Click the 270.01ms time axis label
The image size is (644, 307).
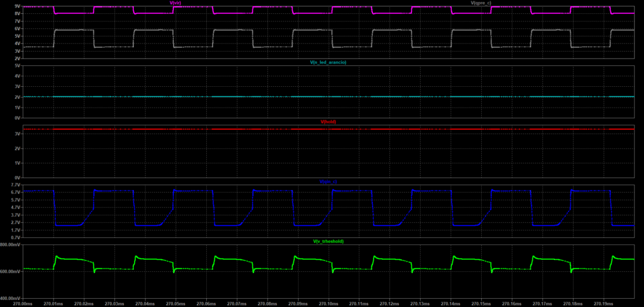click(54, 304)
